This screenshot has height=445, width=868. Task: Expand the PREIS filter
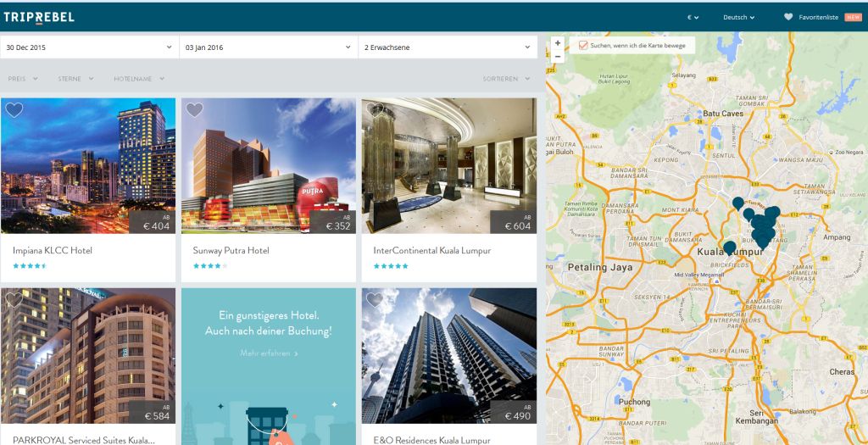point(23,79)
